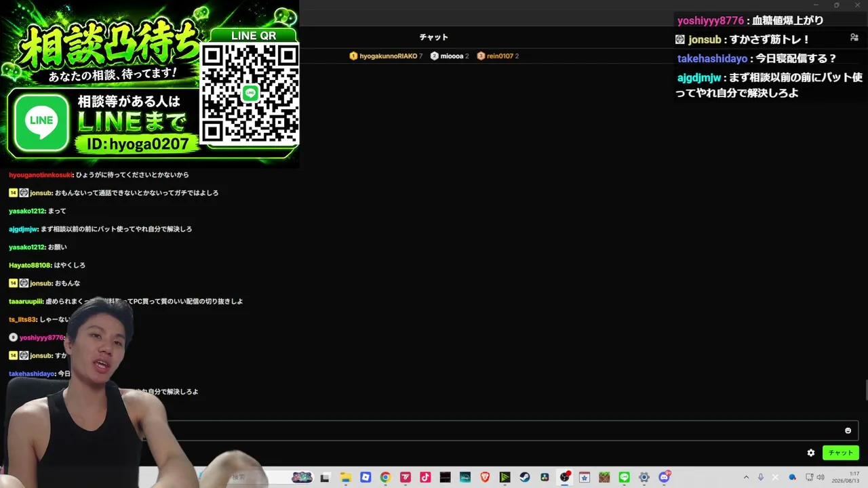Open Disney+ from the taskbar
The image size is (868, 488).
click(x=465, y=477)
